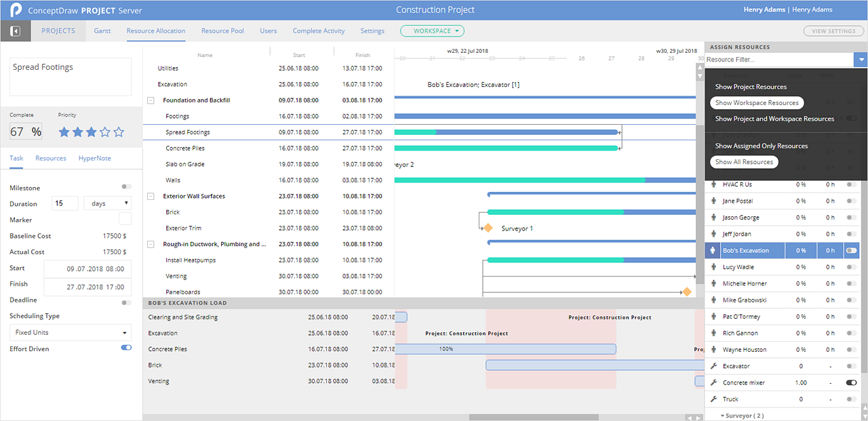Image resolution: width=868 pixels, height=421 pixels.
Task: Assign Jane Postal with her toggle
Action: click(851, 201)
